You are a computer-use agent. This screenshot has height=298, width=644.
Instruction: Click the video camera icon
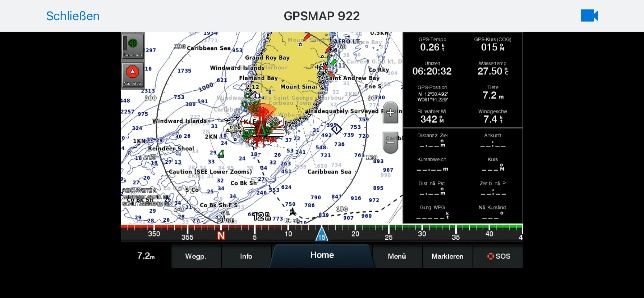589,15
